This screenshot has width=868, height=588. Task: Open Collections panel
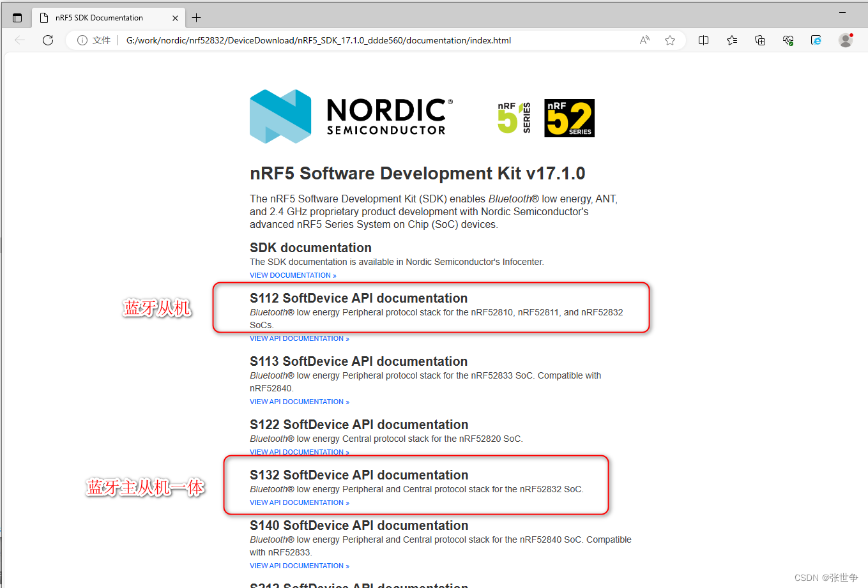coord(760,40)
